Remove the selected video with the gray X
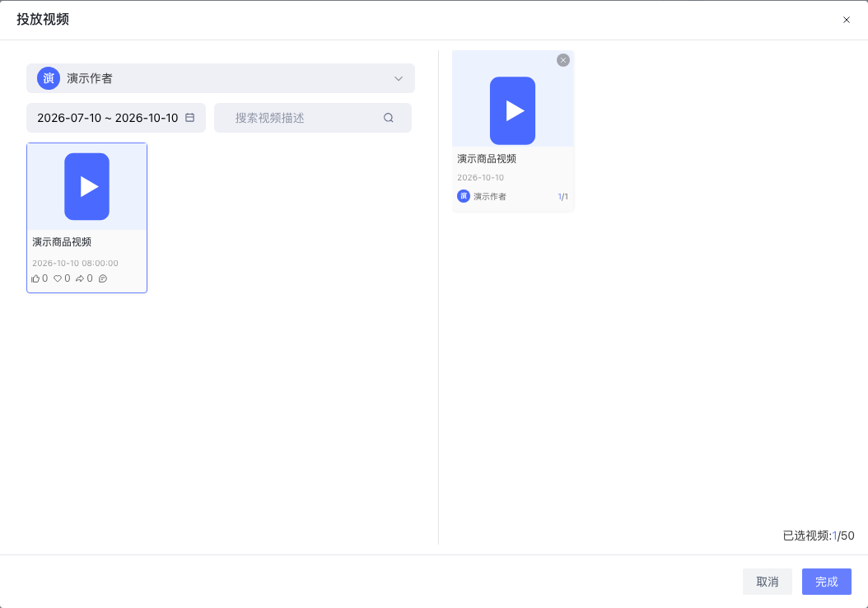Viewport: 868px width, 608px height. click(563, 60)
